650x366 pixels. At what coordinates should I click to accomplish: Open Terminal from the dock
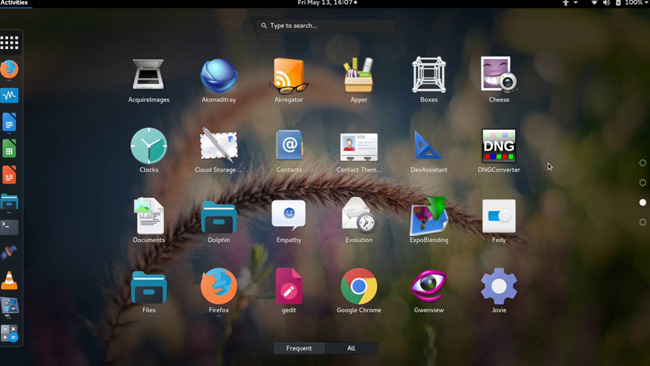9,227
